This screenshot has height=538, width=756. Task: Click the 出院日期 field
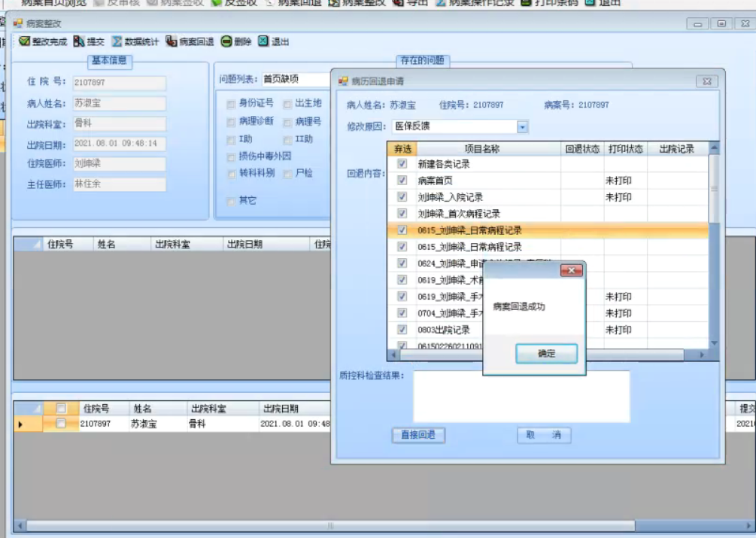point(120,144)
